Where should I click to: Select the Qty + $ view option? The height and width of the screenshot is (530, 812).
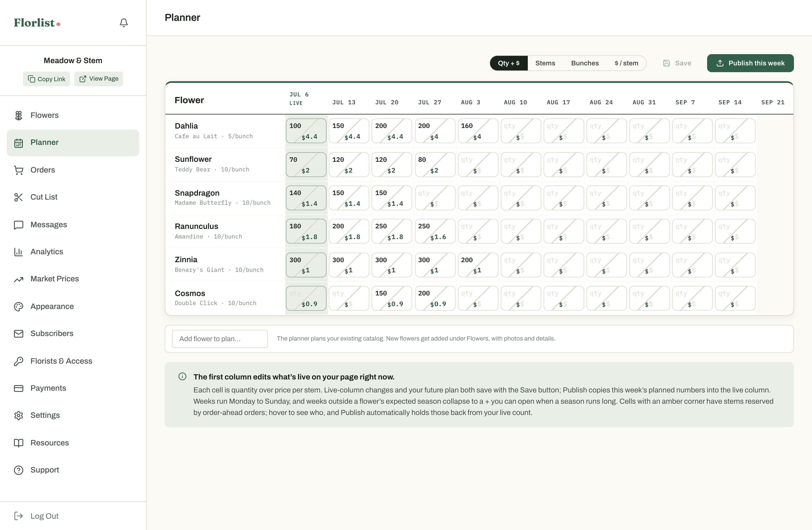[x=509, y=63]
